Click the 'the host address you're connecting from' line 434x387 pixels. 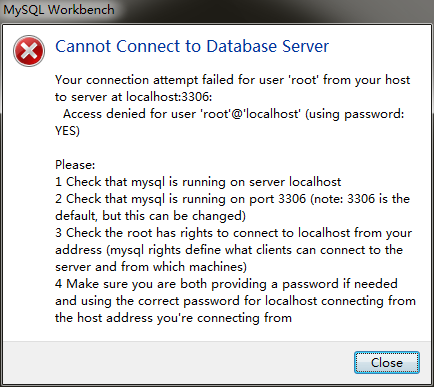[x=173, y=318]
